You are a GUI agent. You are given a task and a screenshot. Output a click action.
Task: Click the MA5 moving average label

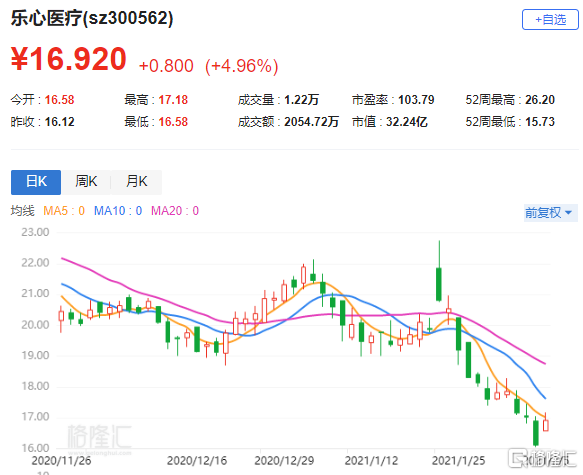pos(64,211)
